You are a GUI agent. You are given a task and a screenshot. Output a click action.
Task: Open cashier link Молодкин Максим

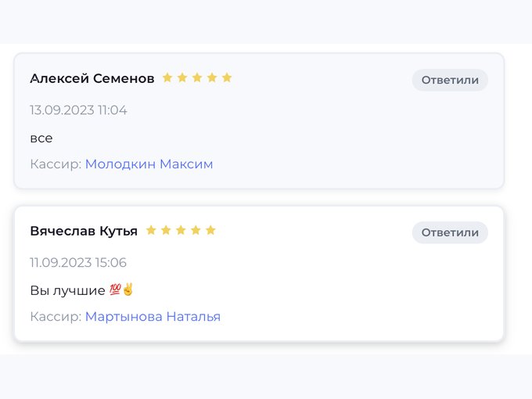[149, 164]
